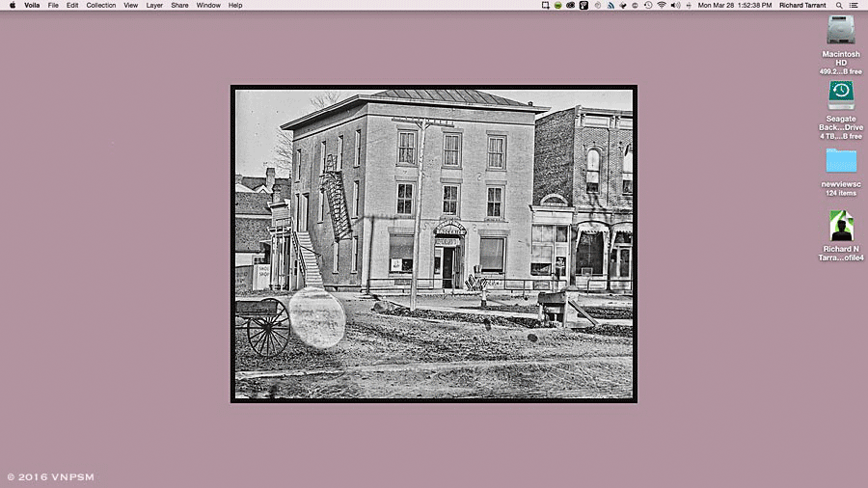Open the Time Machine menu bar icon
The height and width of the screenshot is (488, 868).
click(x=648, y=5)
